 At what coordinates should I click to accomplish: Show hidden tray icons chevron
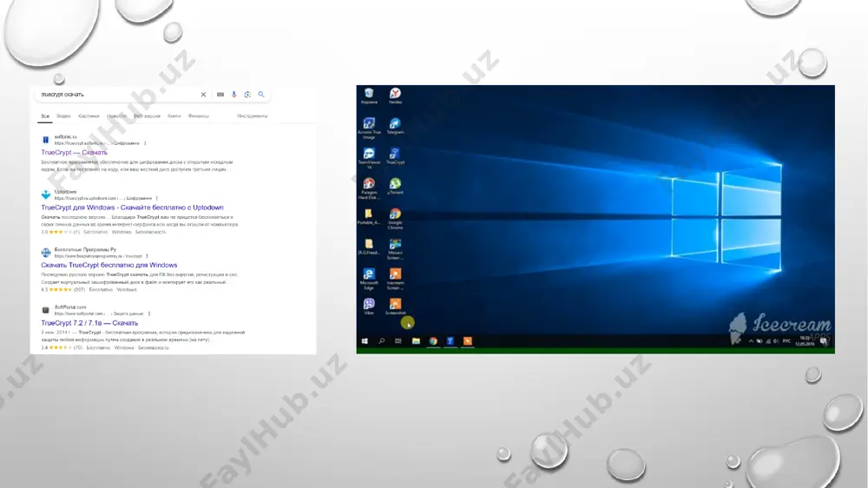tap(751, 341)
